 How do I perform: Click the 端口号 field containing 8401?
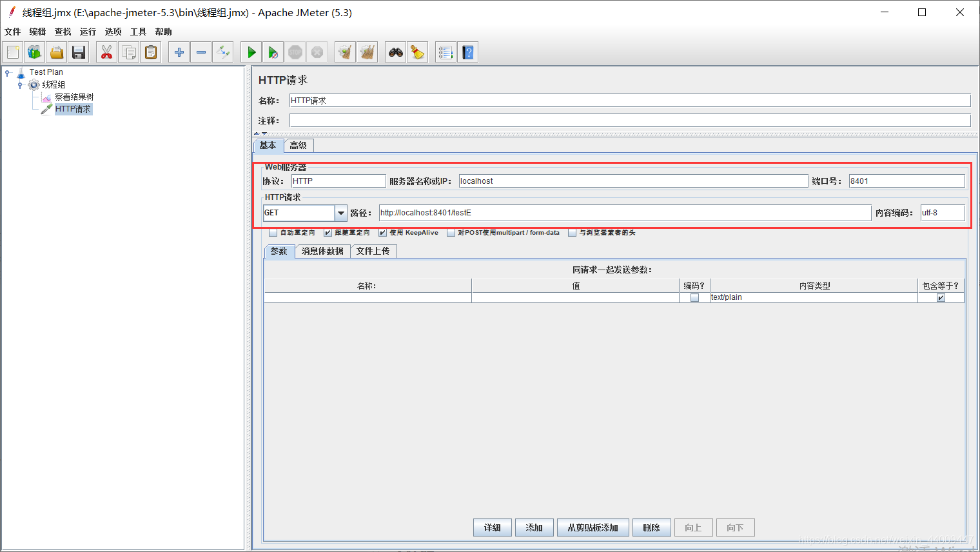[907, 181]
